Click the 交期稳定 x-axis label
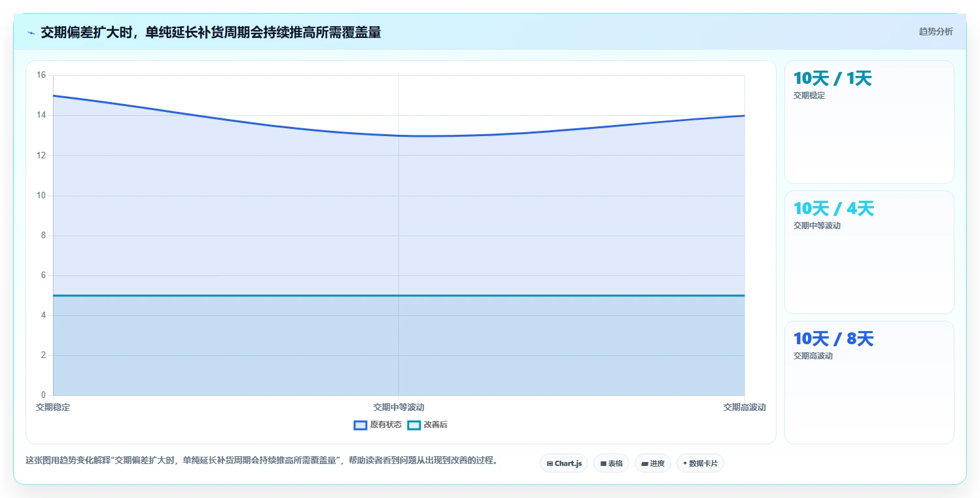This screenshot has height=498, width=980. pos(53,407)
